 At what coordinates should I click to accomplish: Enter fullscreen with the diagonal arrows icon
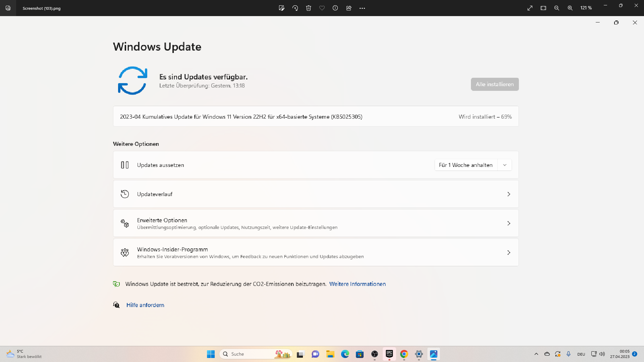pos(530,8)
